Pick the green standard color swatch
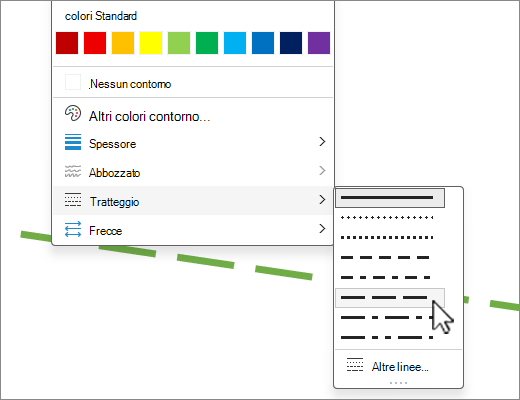The width and height of the screenshot is (520, 400). pos(207,43)
